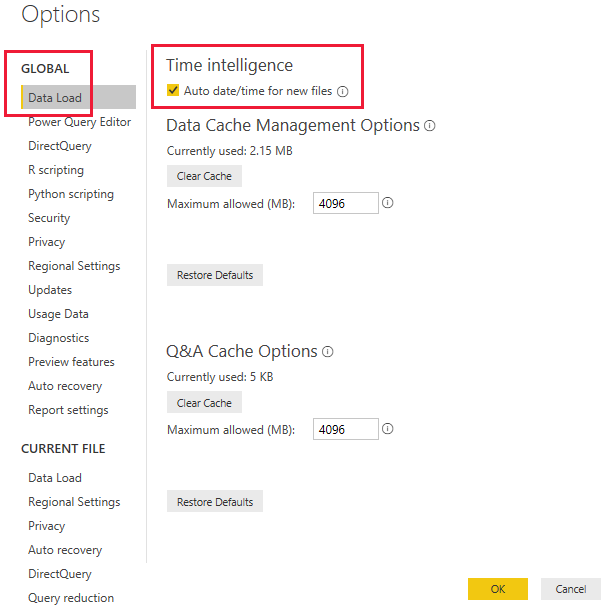Image resolution: width=607 pixels, height=613 pixels.
Task: Open Usage Data options
Action: [58, 314]
